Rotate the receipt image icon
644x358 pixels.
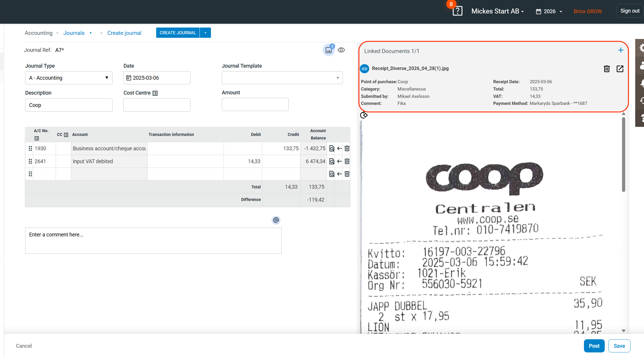[364, 115]
